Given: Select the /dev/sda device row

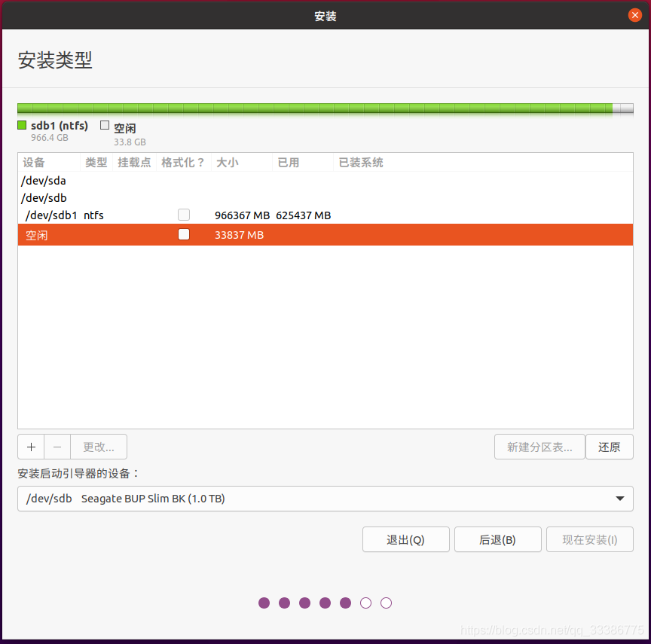Looking at the screenshot, I should tap(325, 181).
